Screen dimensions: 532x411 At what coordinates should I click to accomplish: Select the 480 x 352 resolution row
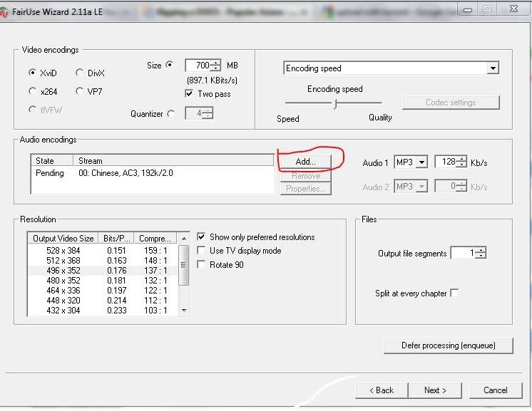click(x=103, y=281)
